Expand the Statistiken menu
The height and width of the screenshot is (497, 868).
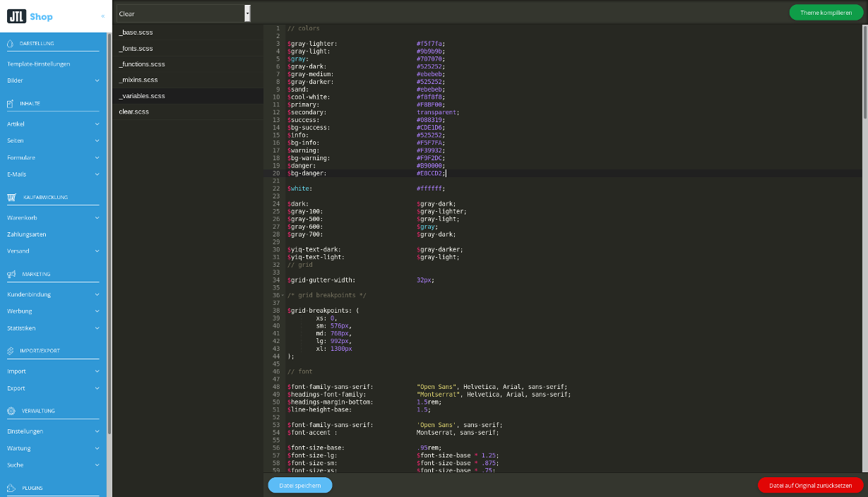click(97, 328)
